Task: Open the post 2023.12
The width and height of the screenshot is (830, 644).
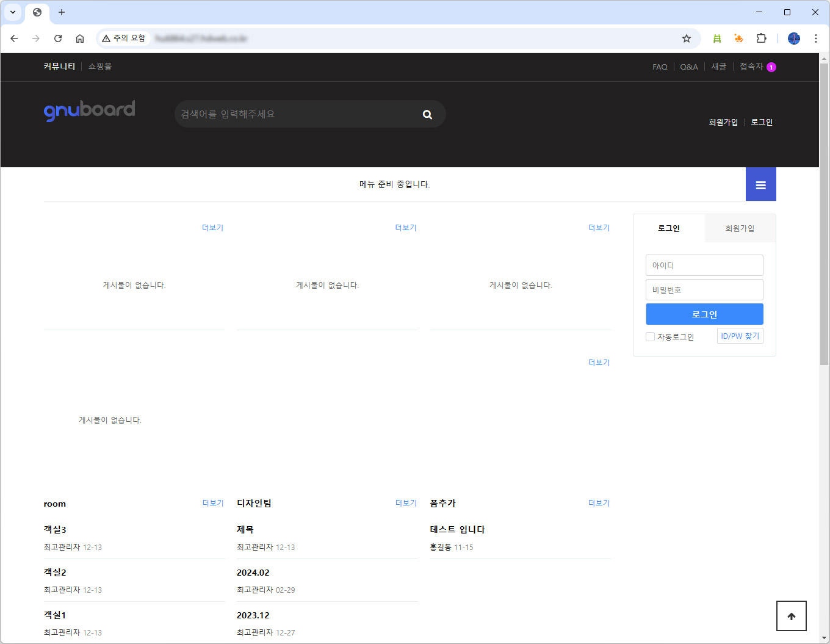Action: [x=253, y=615]
